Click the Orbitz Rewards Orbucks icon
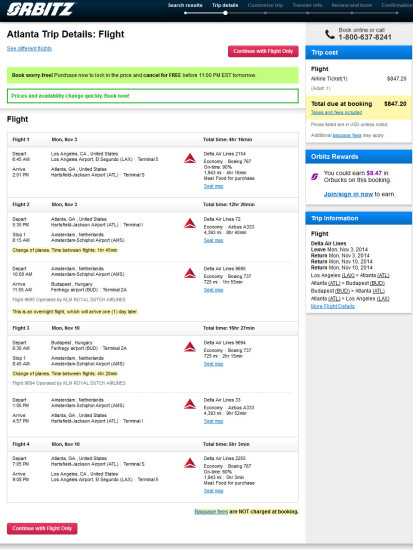 (x=315, y=176)
